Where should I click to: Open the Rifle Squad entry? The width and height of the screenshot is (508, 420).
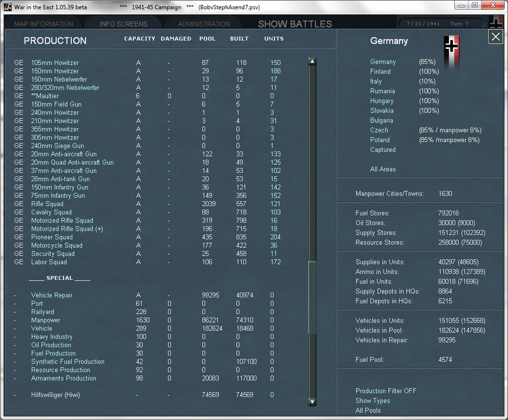tap(47, 204)
